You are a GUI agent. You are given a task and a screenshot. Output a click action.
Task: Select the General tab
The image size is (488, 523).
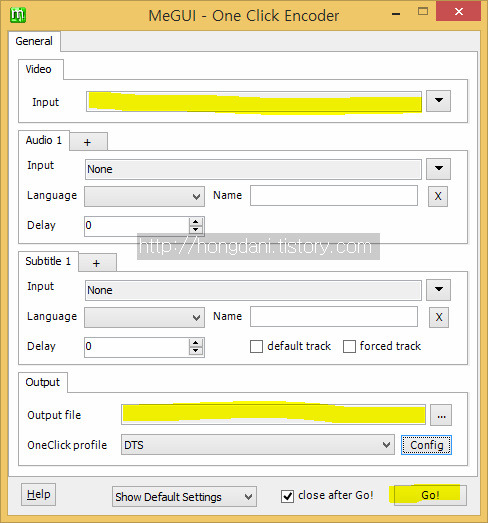[x=34, y=41]
